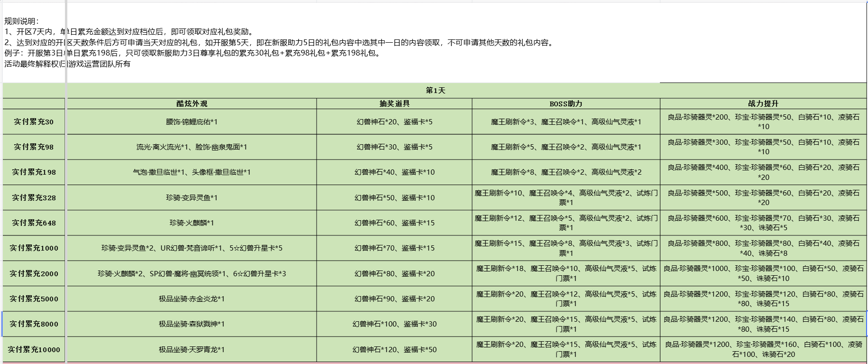This screenshot has width=868, height=364.
Task: Select the 良品·珍骑器灵*200 战力提升 cell
Action: (x=763, y=121)
